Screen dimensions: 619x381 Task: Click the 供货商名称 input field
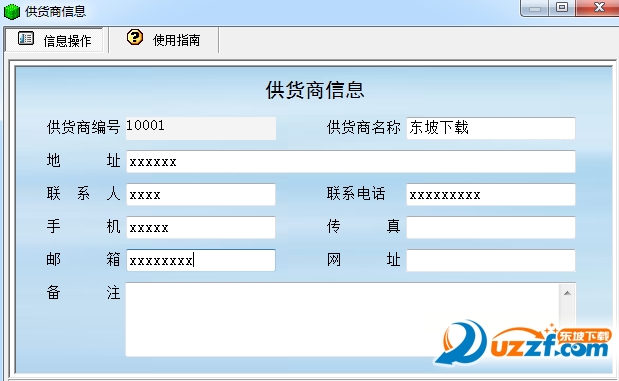click(x=491, y=128)
